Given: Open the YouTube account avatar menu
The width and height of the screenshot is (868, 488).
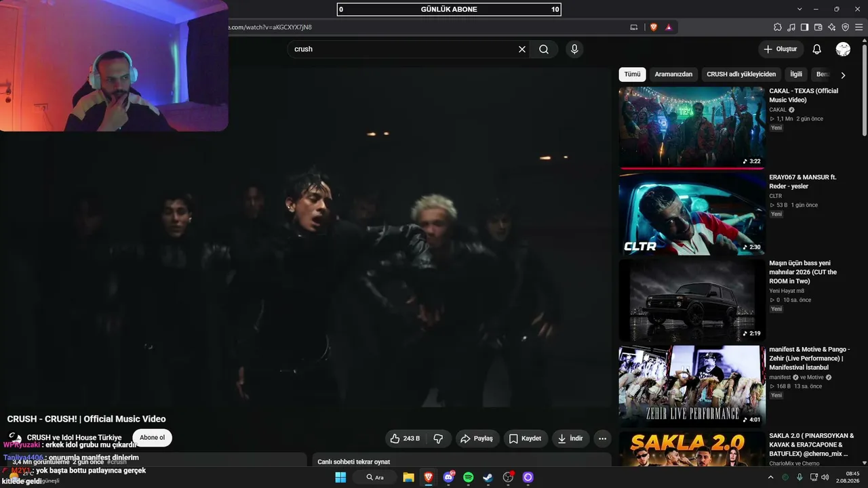Looking at the screenshot, I should click(x=843, y=49).
